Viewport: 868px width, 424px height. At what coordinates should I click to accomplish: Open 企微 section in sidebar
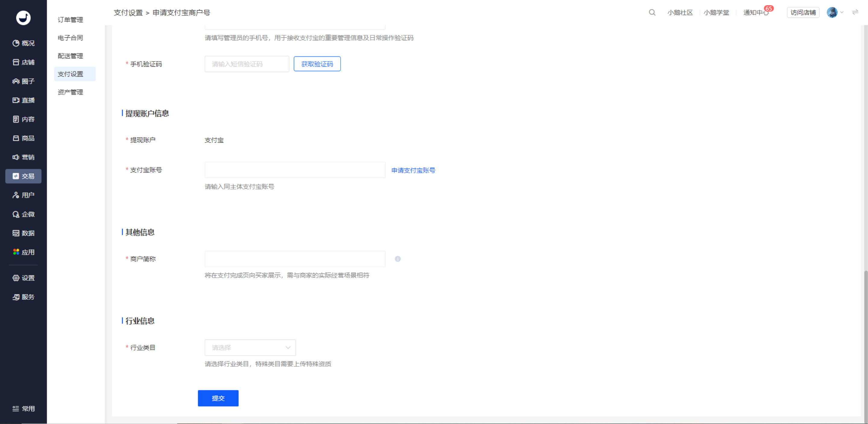click(x=23, y=214)
